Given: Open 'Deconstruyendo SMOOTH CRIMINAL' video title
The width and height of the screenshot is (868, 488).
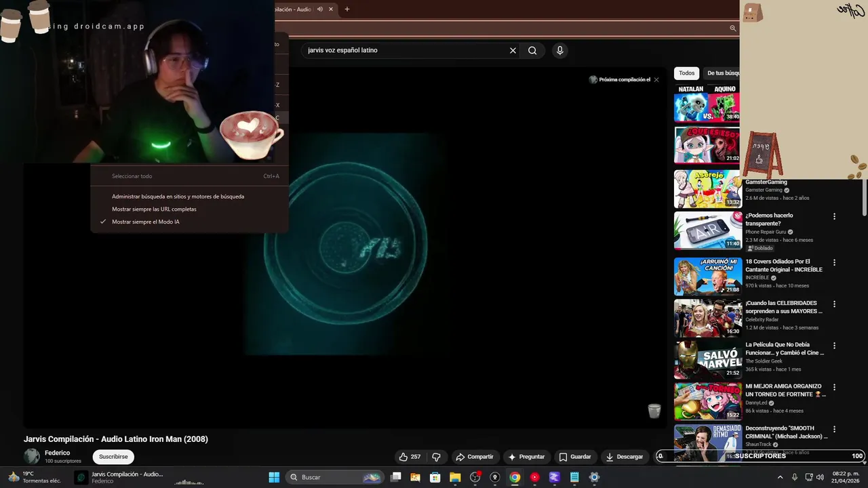Looking at the screenshot, I should (x=786, y=432).
